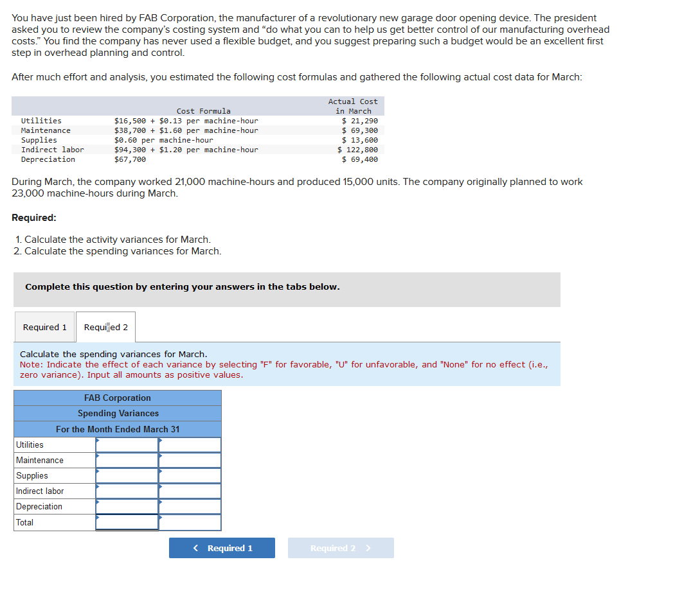Click the Supplies amount input cell
Viewport: 691px width, 616px height.
127,475
